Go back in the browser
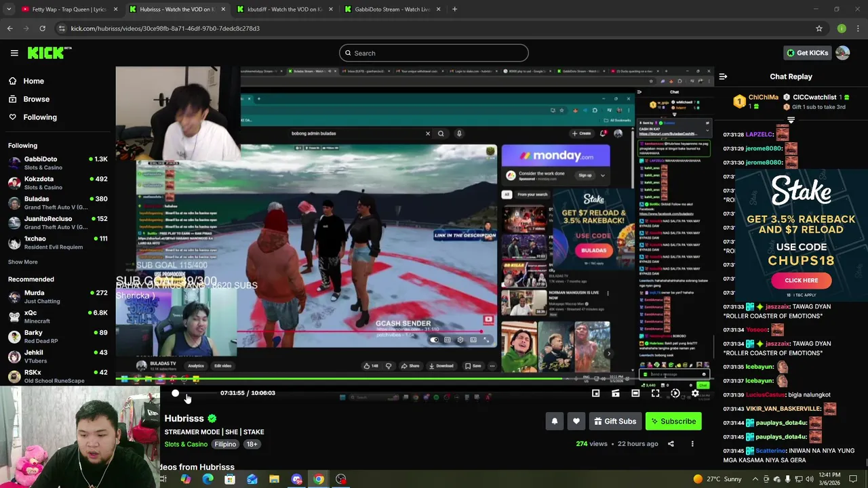 (10, 28)
